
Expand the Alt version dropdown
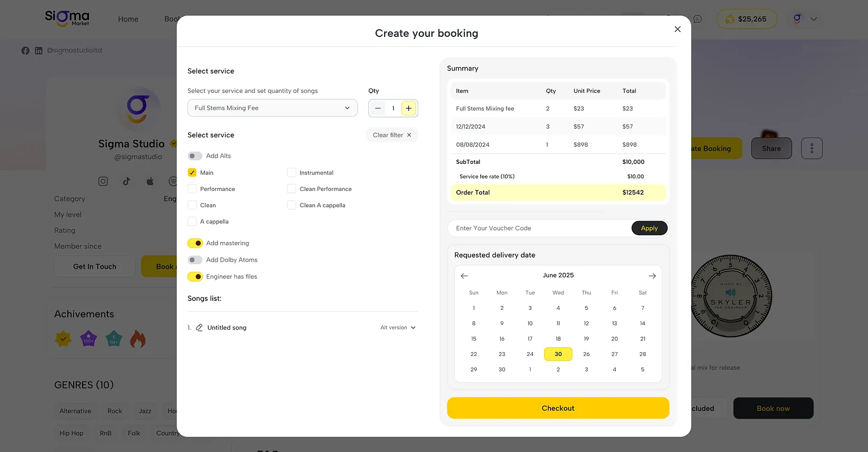(x=398, y=328)
